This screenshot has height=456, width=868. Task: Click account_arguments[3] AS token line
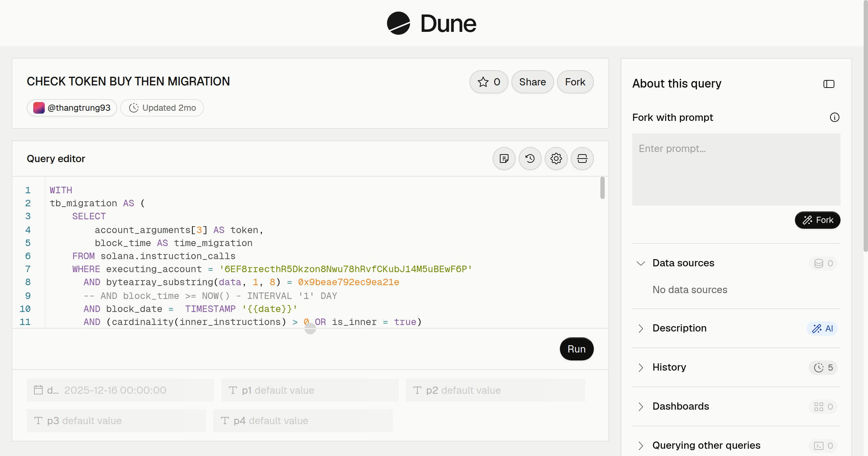click(x=179, y=230)
